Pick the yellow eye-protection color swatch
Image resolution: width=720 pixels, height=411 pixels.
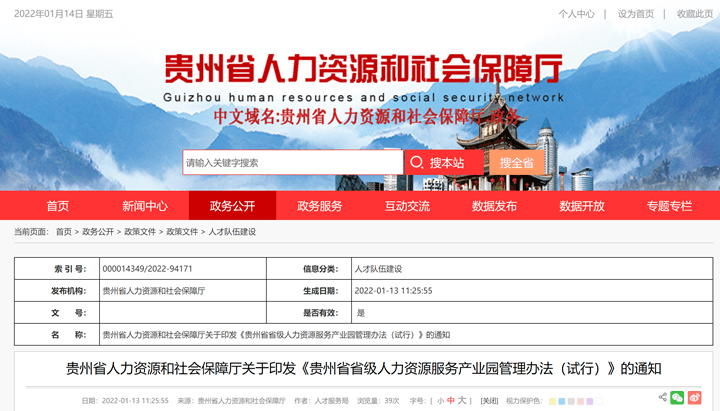point(553,401)
